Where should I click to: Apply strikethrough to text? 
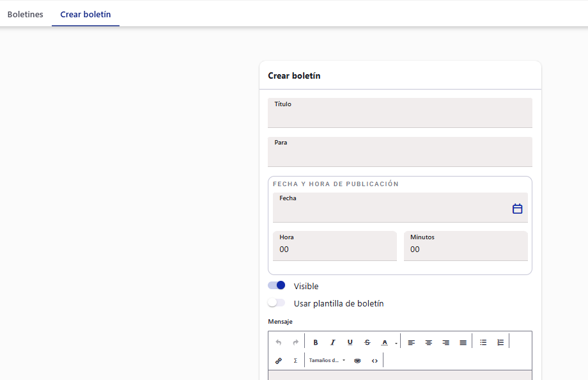tap(367, 342)
